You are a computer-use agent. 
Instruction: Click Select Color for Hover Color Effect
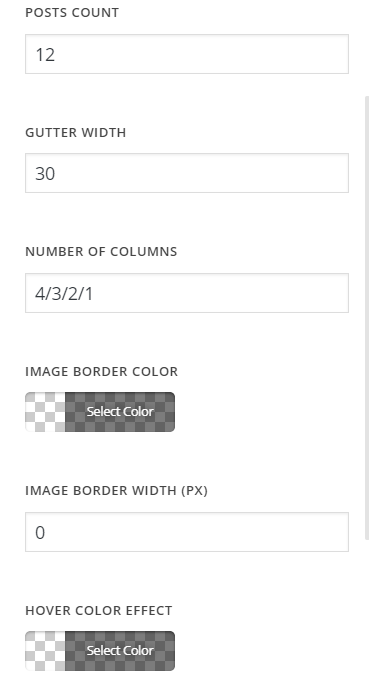120,651
